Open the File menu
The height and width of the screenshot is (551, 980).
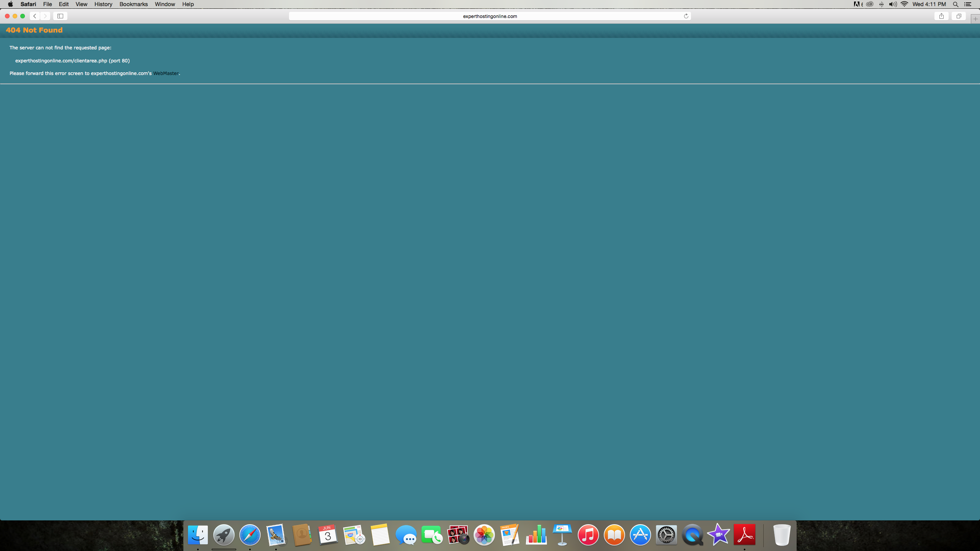(47, 4)
